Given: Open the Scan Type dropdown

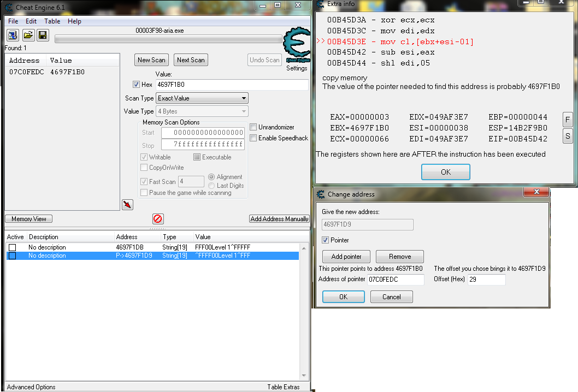Looking at the screenshot, I should pos(202,98).
